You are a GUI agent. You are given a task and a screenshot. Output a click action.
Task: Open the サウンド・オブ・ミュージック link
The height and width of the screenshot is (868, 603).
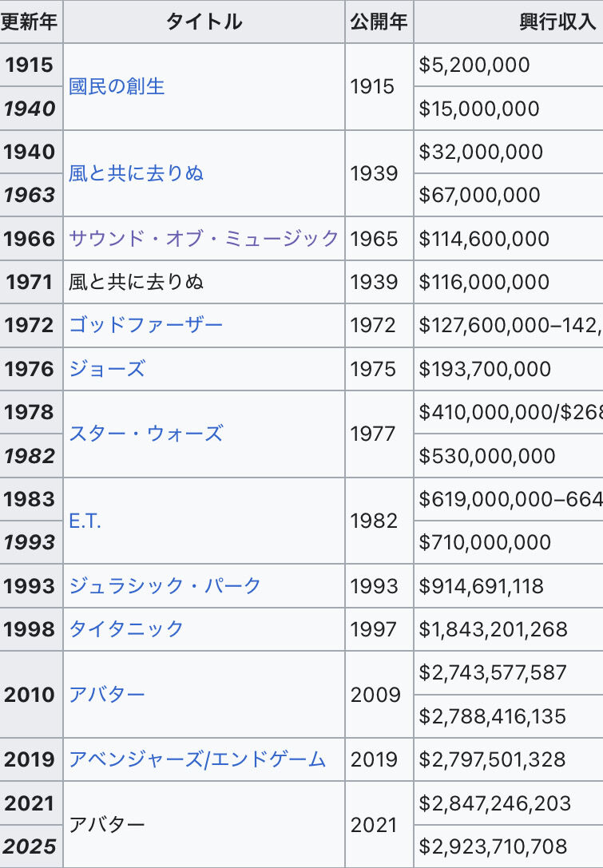204,239
